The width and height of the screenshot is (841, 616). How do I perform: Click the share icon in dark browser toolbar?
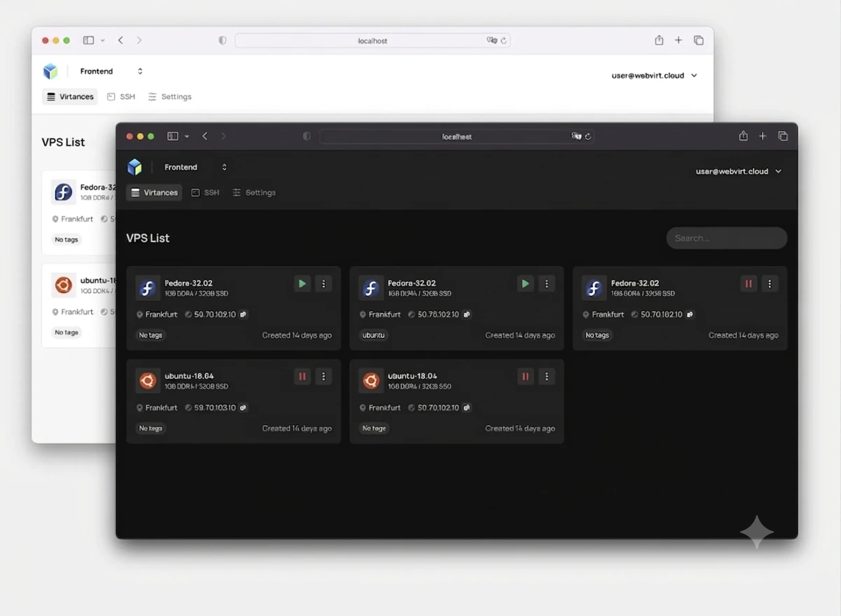(x=743, y=136)
